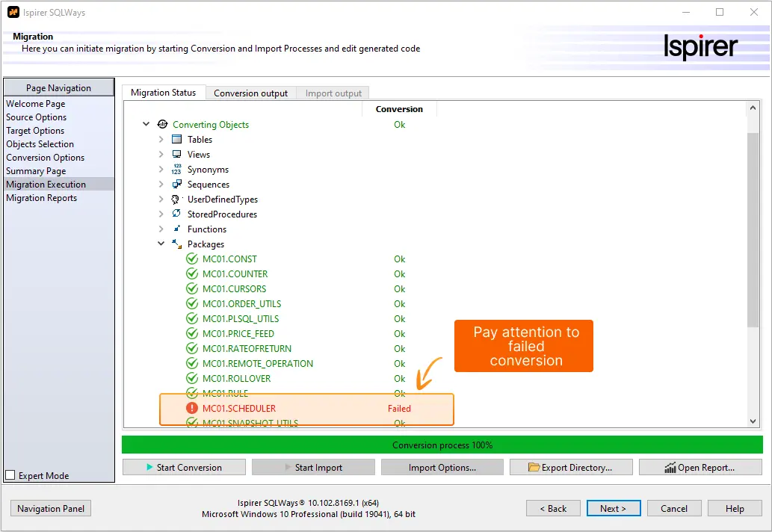Click the Navigation Panel button
772x532 pixels.
pyautogui.click(x=51, y=508)
